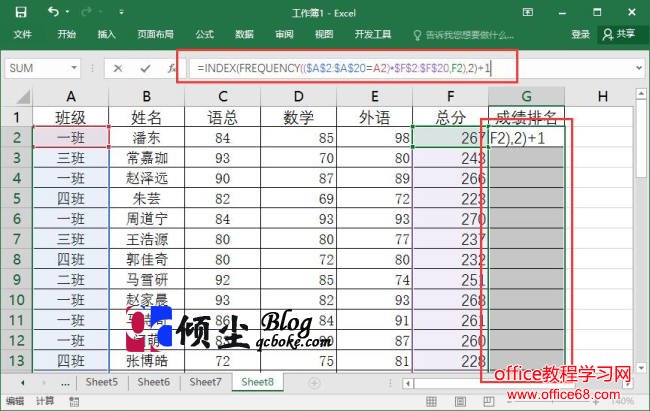Select column G header
This screenshot has height=411, width=650.
[526, 97]
